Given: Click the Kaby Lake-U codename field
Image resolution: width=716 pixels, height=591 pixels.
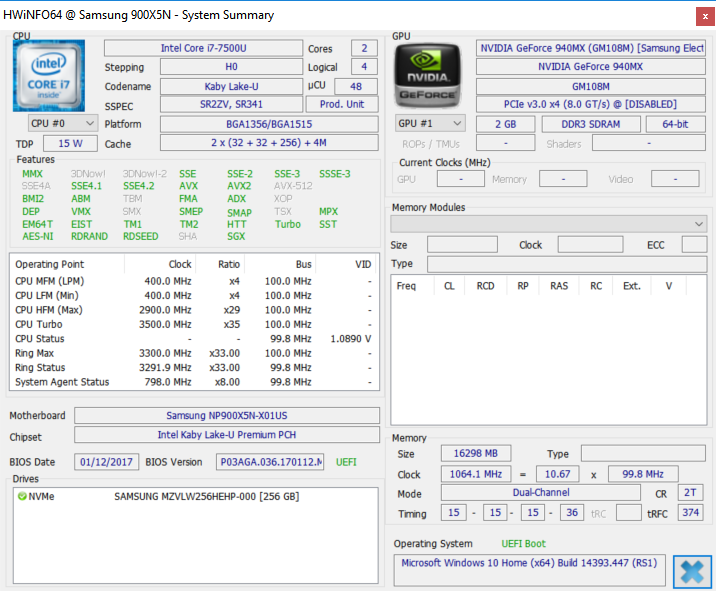Looking at the screenshot, I should [x=231, y=86].
